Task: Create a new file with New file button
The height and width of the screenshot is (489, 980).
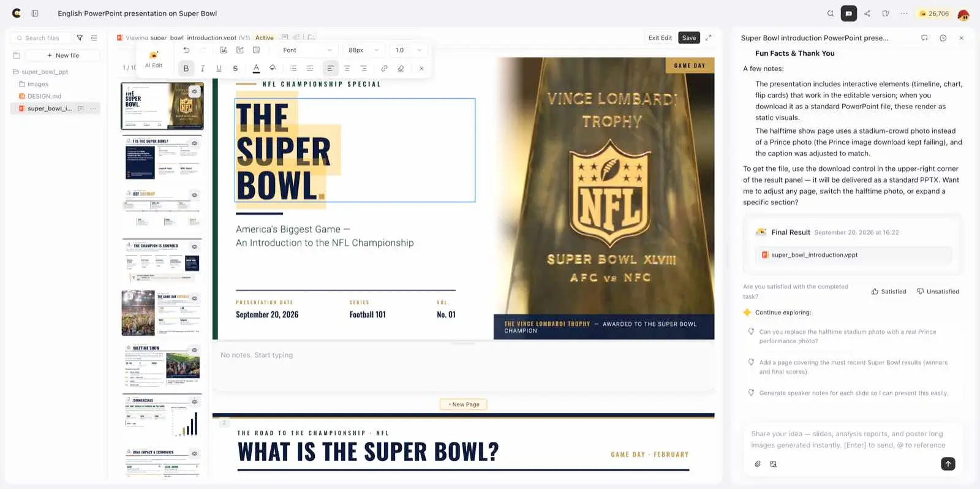Action: click(63, 55)
